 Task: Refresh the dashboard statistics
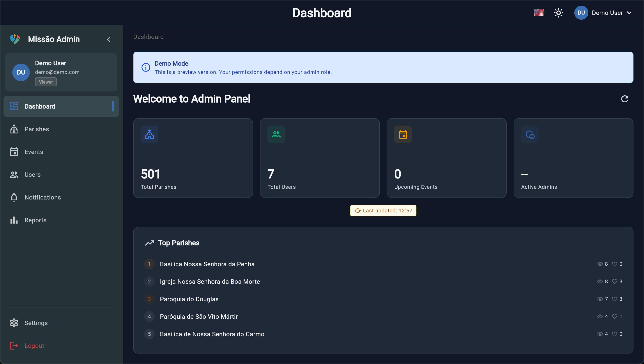point(625,99)
